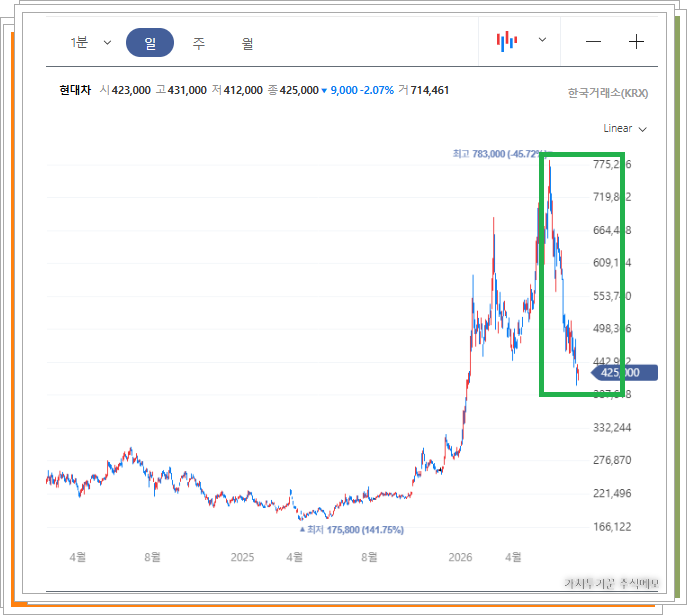Click the 최저 175,800 low label

[x=351, y=530]
